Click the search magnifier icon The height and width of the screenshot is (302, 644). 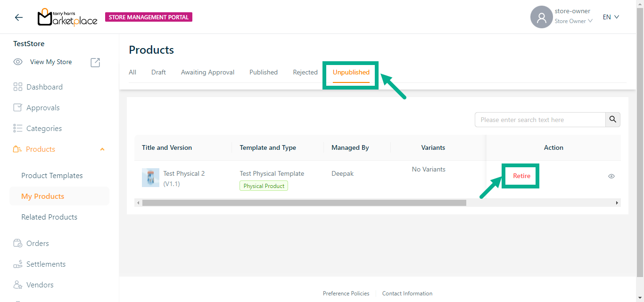(x=612, y=120)
